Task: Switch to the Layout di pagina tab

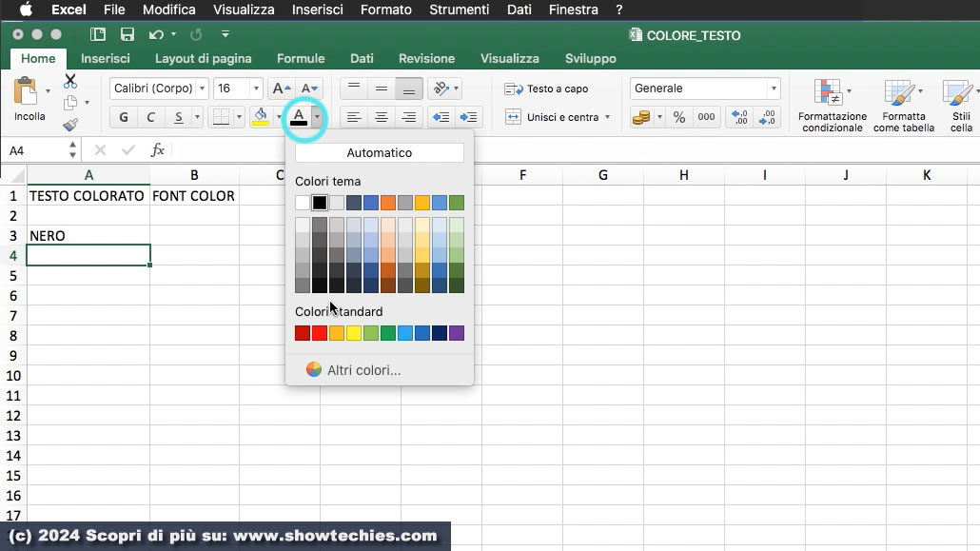Action: pyautogui.click(x=203, y=58)
